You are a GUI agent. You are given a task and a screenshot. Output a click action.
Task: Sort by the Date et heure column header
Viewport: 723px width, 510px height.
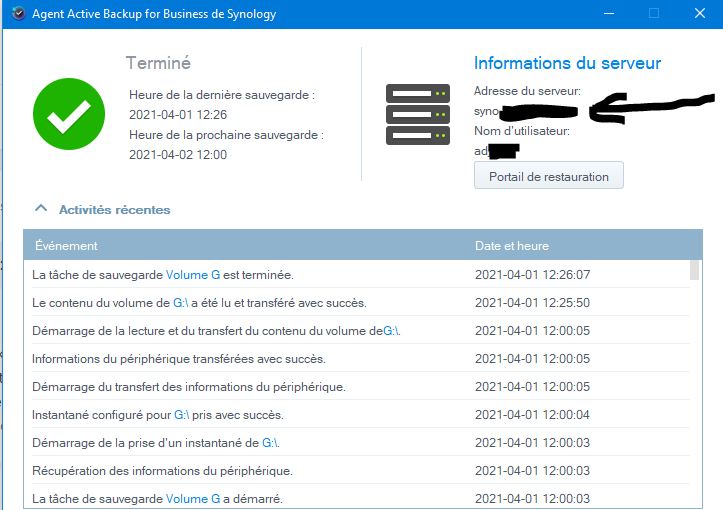511,246
